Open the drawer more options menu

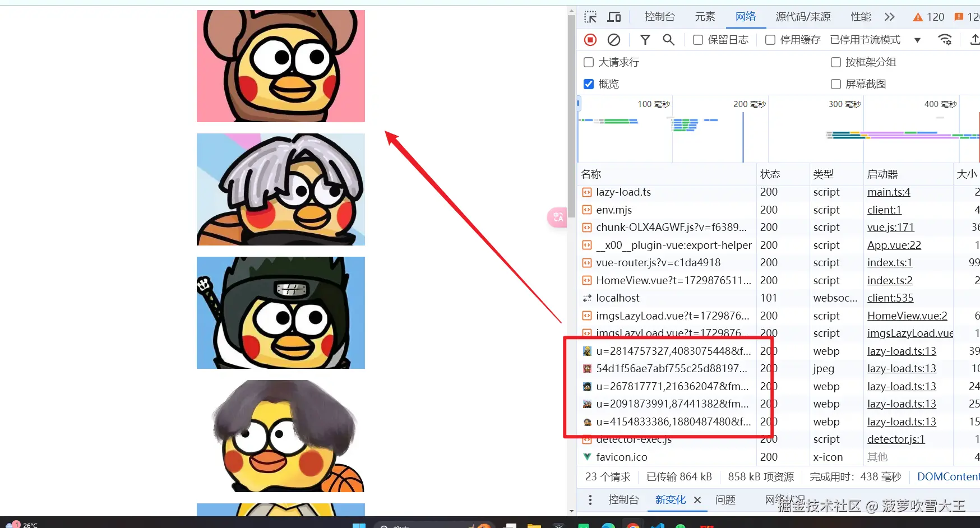pos(590,499)
